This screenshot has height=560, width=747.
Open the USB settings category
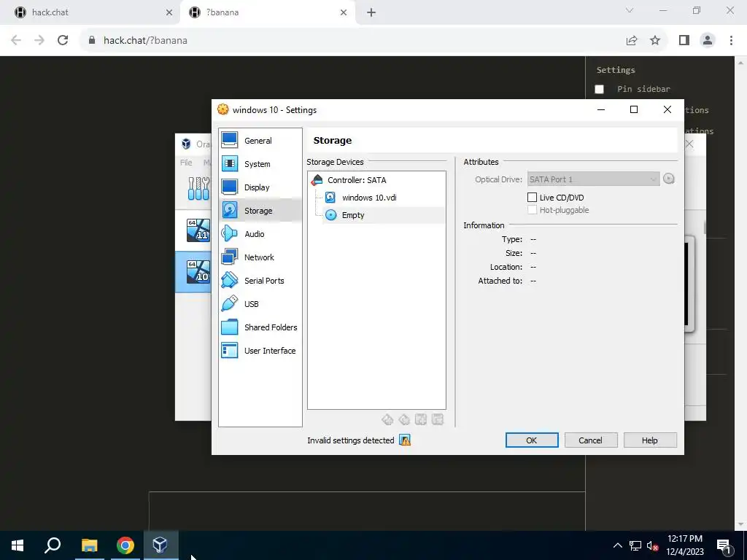click(260, 304)
